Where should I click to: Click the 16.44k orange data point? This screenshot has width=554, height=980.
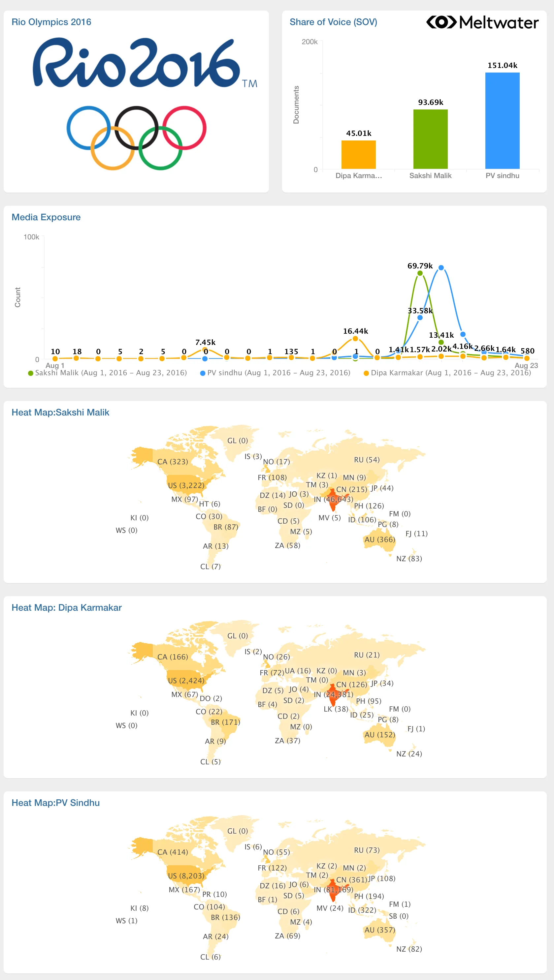pyautogui.click(x=355, y=338)
